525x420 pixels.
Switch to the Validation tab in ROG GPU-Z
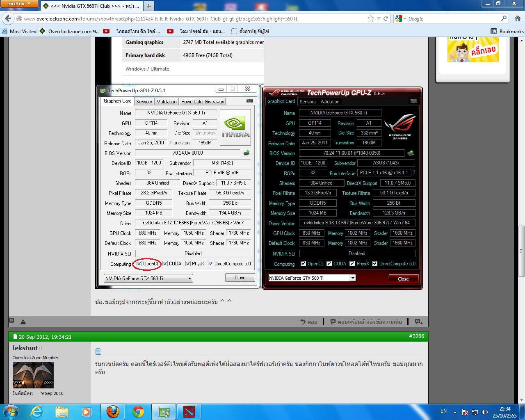coord(330,101)
